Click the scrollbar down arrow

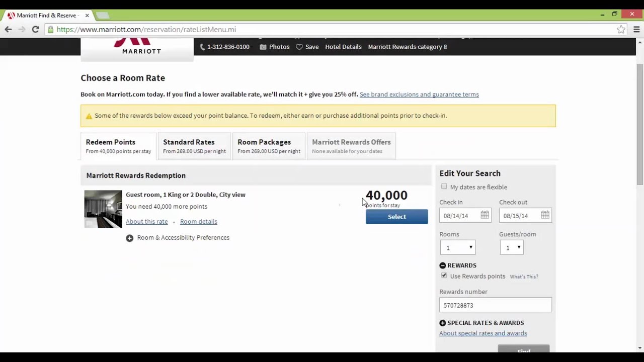[x=640, y=348]
